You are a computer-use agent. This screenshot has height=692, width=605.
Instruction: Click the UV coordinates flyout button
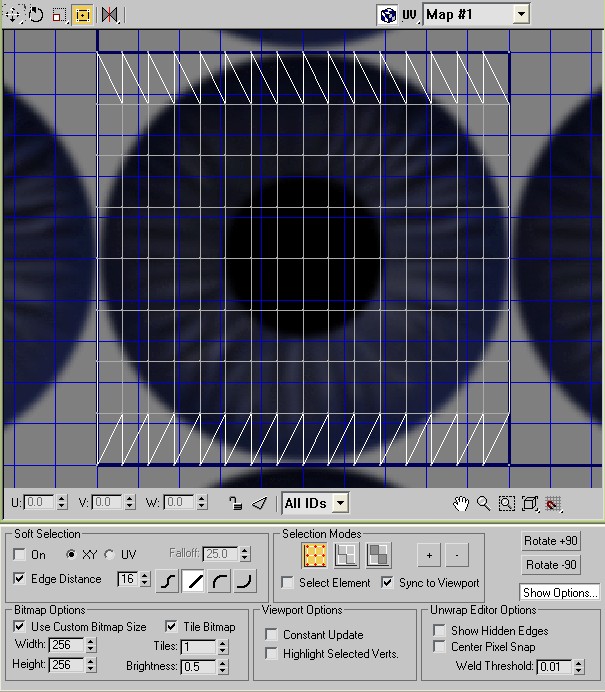(410, 15)
